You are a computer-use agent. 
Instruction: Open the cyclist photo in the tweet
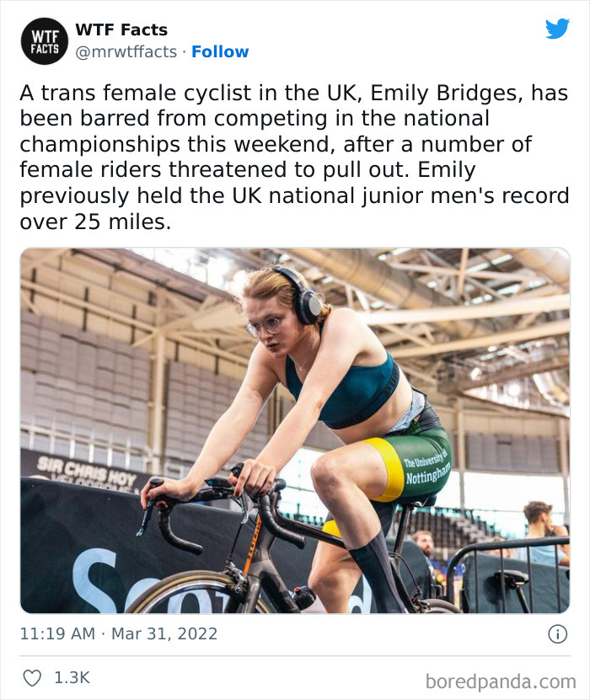point(295,430)
